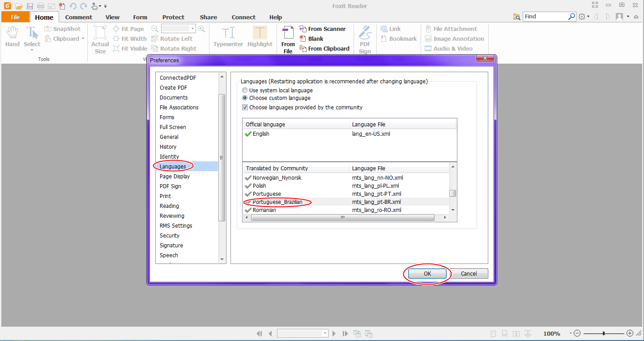This screenshot has width=644, height=341.
Task: Go to the last page in status bar
Action: pyautogui.click(x=345, y=333)
